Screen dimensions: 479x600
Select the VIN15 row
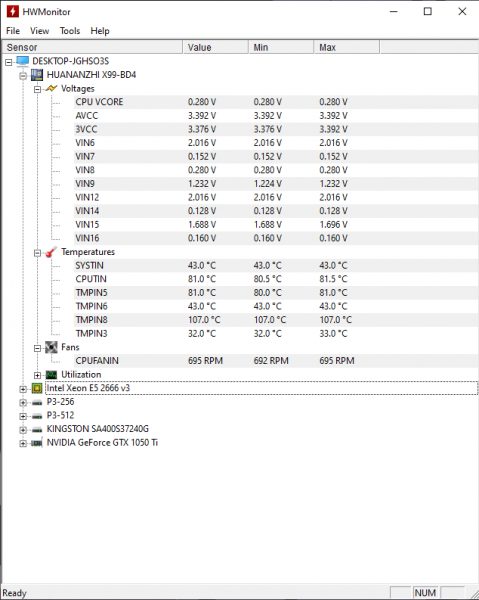[275, 224]
